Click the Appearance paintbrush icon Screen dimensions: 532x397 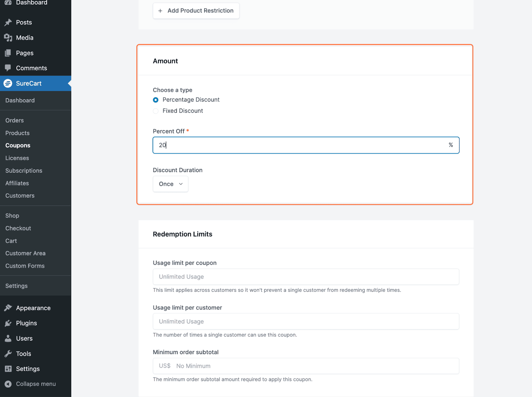pyautogui.click(x=8, y=308)
